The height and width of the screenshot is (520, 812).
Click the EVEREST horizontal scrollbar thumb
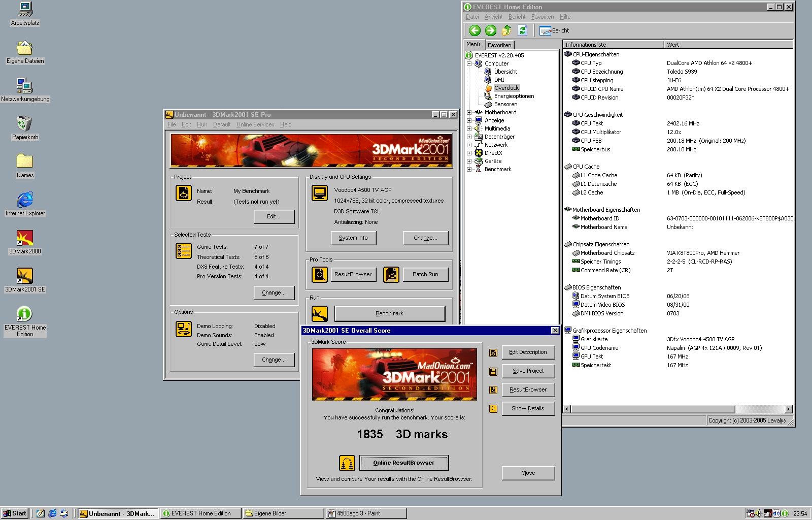click(x=653, y=409)
